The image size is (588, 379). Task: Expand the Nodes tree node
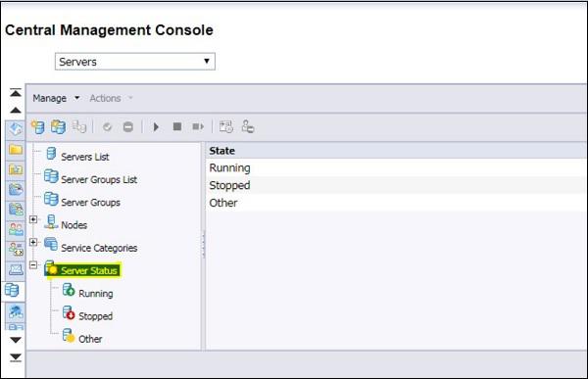(33, 219)
